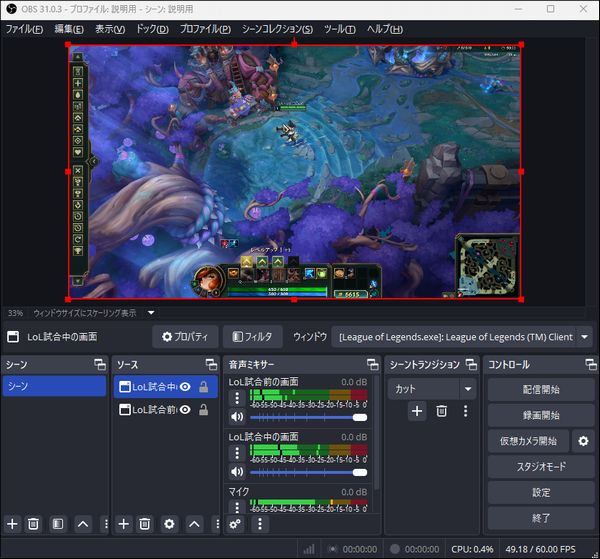600x559 pixels.
Task: Open Sources dock overflow three-dot menu
Action: pos(217,524)
